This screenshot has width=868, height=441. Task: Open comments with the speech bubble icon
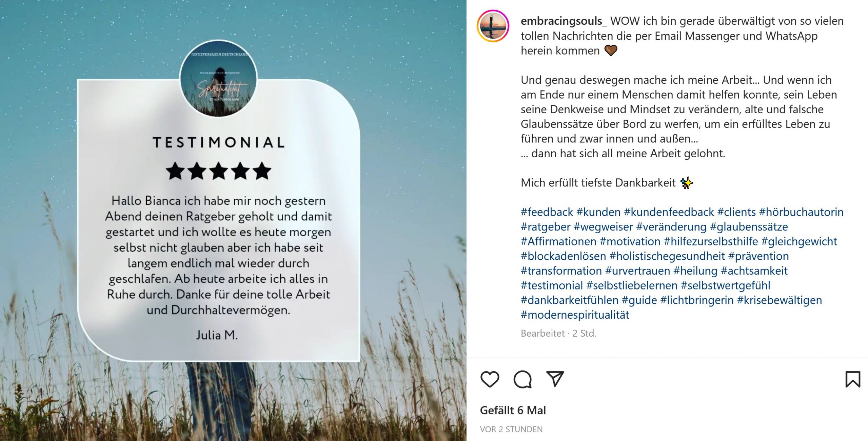522,379
